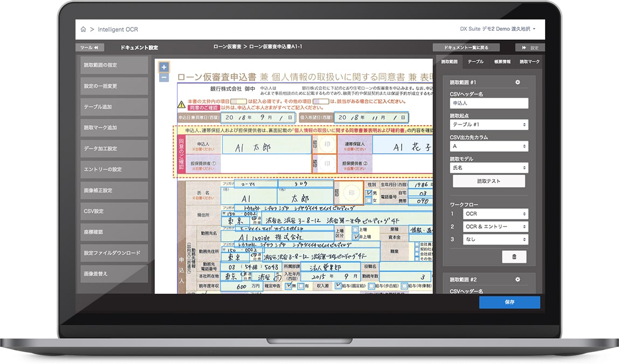The height and width of the screenshot is (364, 619).
Task: Select the 給与(固定給) checkbox region
Action: tap(338, 285)
